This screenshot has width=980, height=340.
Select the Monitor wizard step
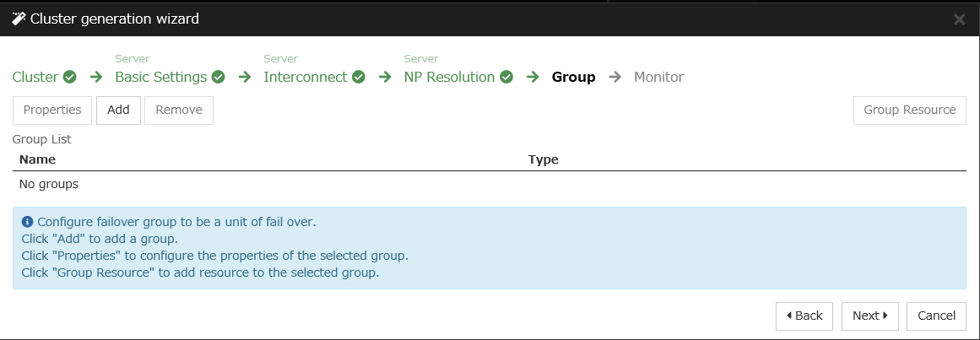point(658,78)
